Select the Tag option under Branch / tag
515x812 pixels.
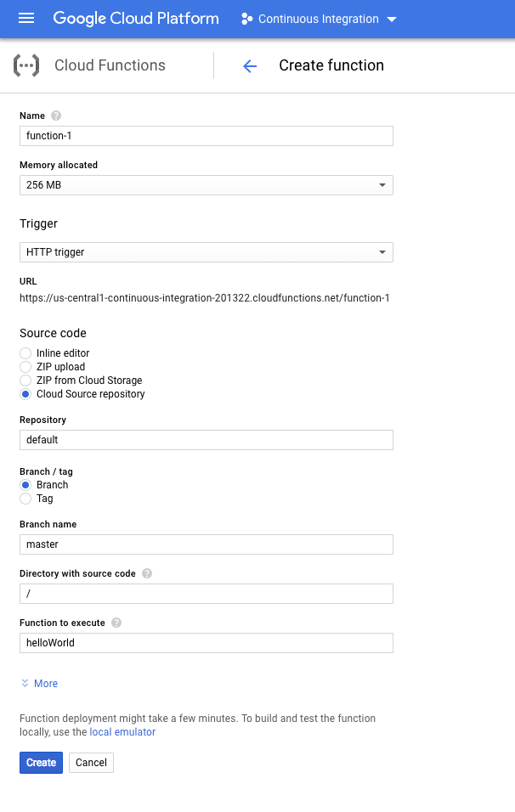pyautogui.click(x=25, y=499)
